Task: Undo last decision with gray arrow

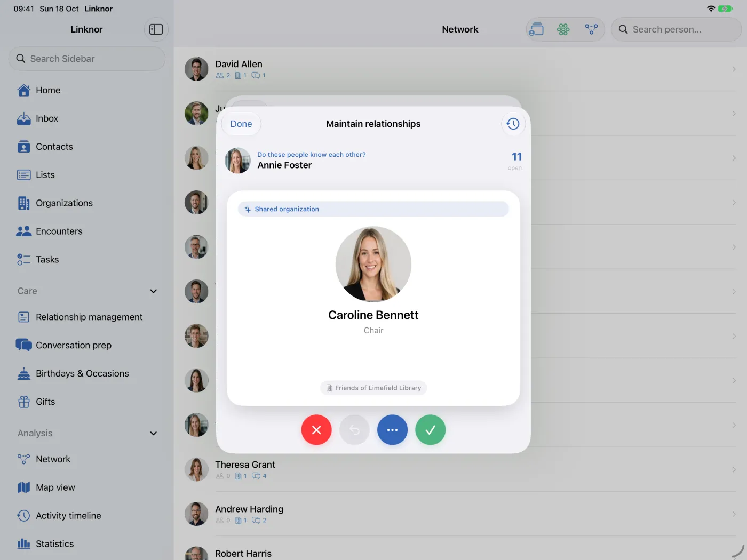Action: (354, 430)
